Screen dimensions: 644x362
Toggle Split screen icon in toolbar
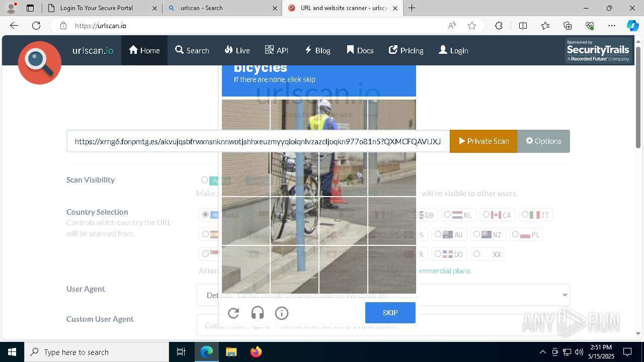click(x=523, y=26)
